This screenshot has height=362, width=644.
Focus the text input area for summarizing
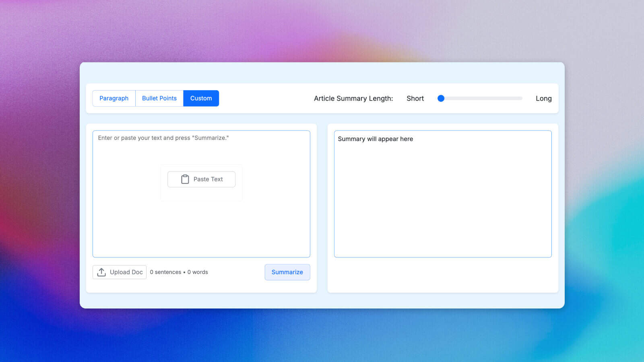click(201, 225)
